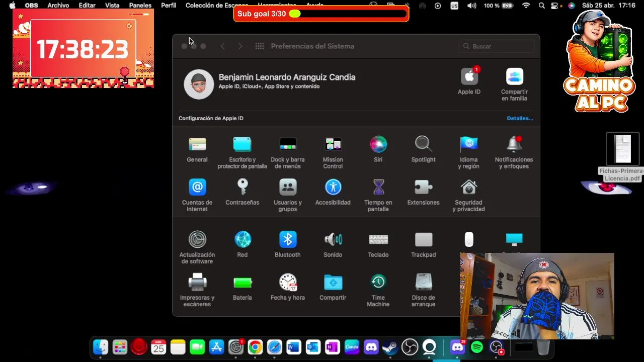Click the Wi-Fi menu bar icon
The height and width of the screenshot is (362, 644).
(x=526, y=6)
